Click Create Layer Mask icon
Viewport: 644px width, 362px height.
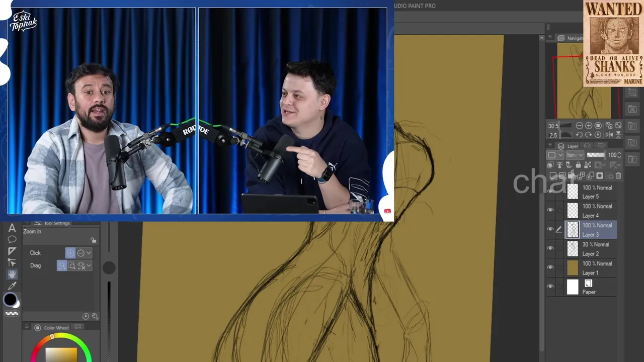pyautogui.click(x=600, y=176)
